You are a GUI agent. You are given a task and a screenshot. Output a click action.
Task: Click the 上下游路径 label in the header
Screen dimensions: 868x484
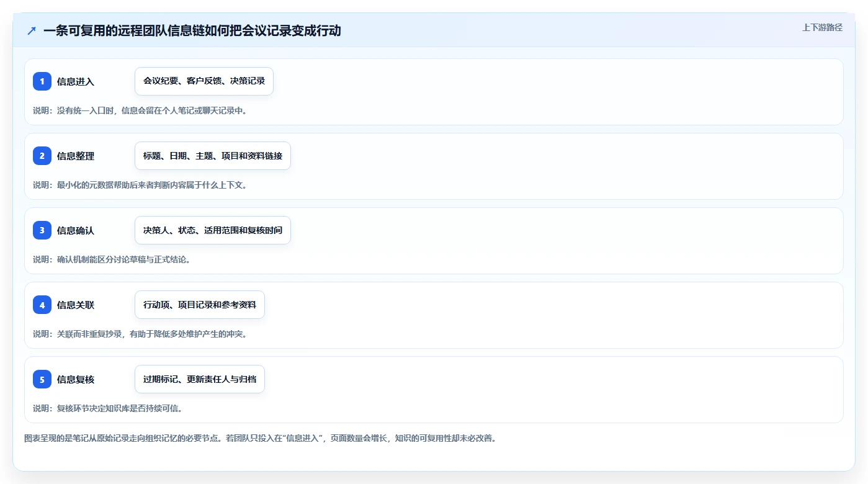point(822,27)
